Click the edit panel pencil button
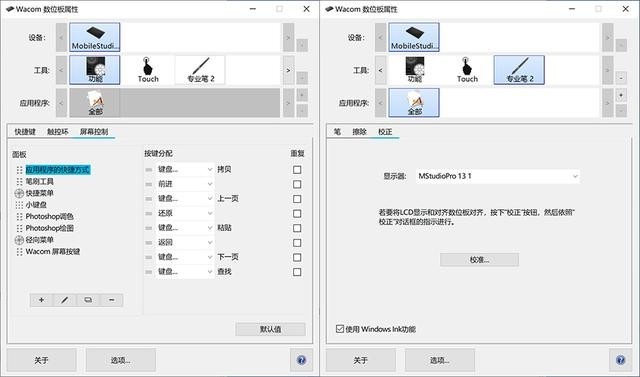This screenshot has width=640, height=377. [x=64, y=300]
